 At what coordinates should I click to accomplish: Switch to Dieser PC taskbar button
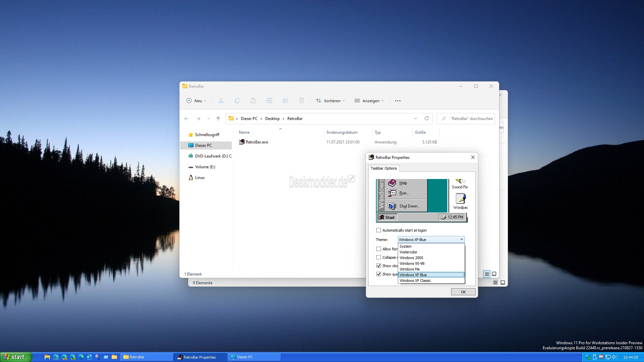(x=254, y=357)
